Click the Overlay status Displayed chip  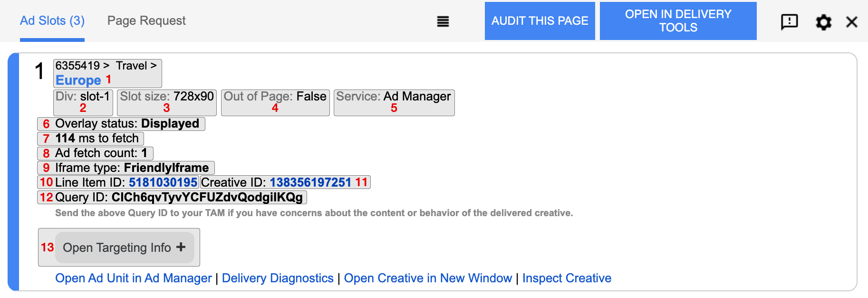121,123
